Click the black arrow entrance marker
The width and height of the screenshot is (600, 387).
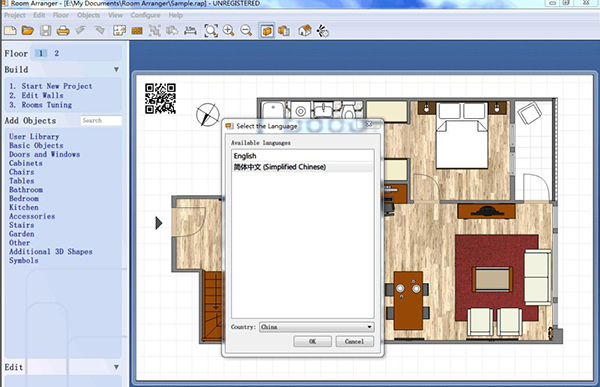[x=159, y=223]
